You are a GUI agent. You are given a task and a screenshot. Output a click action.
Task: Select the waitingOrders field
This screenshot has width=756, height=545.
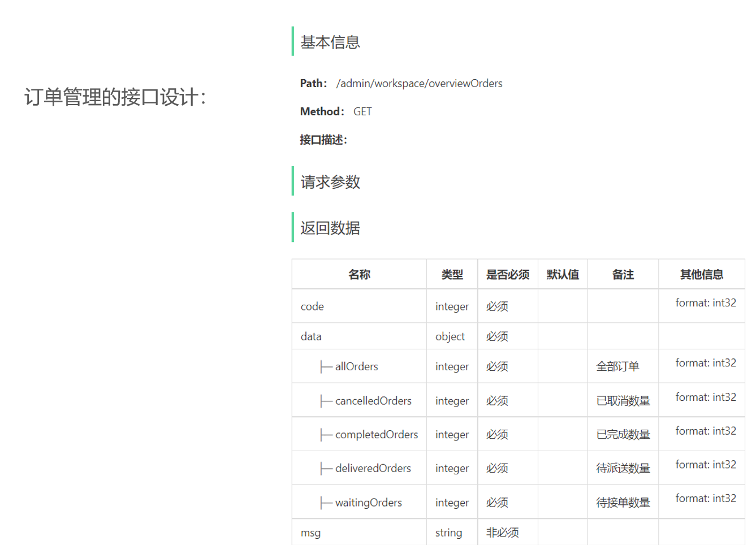(x=368, y=503)
